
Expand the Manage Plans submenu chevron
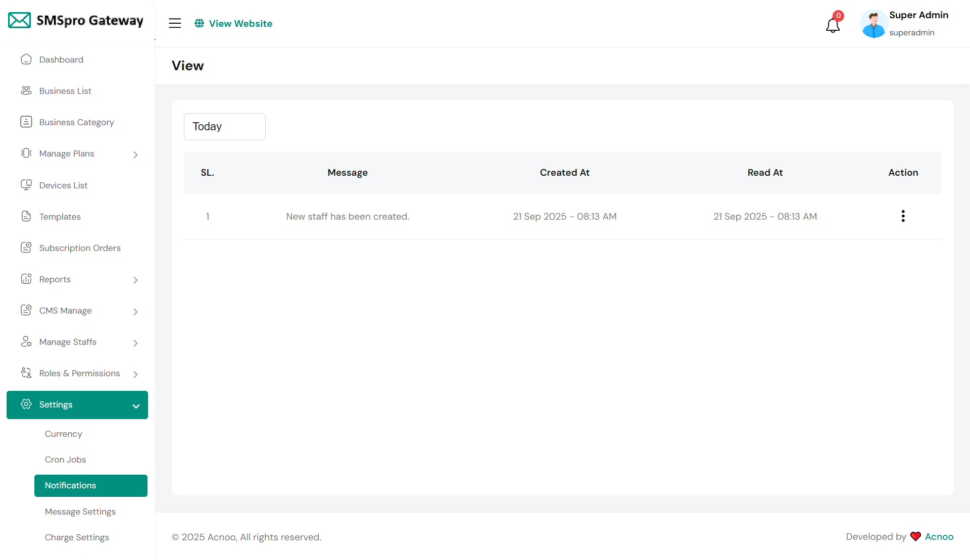(x=135, y=155)
